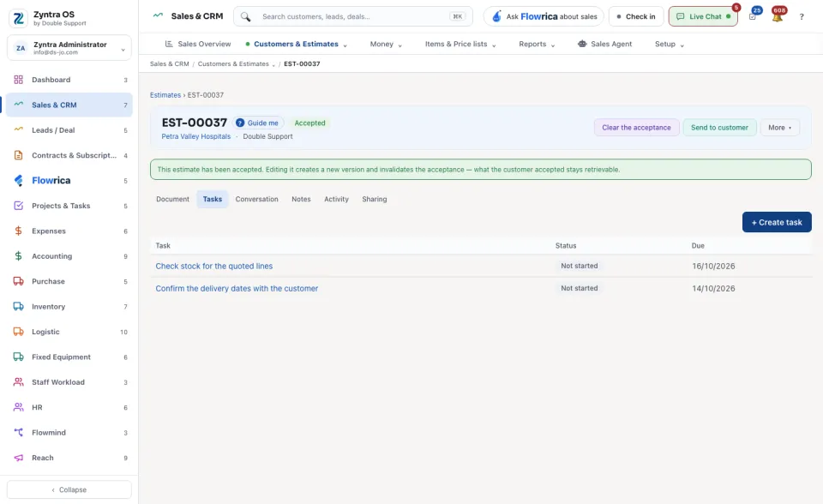The height and width of the screenshot is (504, 823).
Task: Open the Reports dropdown menu
Action: click(x=537, y=44)
